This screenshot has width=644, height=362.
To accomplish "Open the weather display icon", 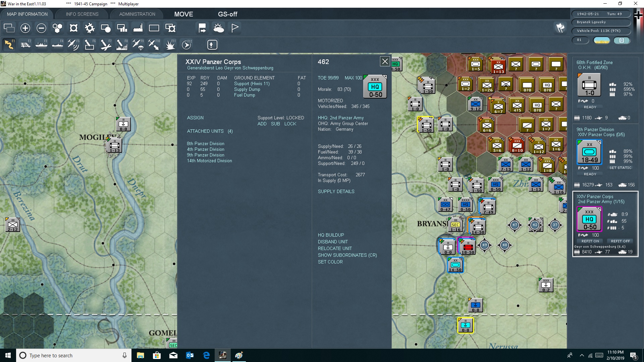I will click(x=219, y=28).
